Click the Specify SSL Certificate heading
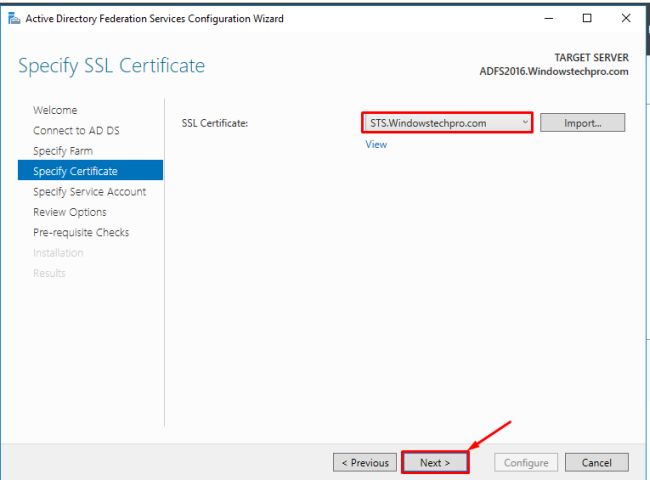The image size is (650, 480). [112, 65]
